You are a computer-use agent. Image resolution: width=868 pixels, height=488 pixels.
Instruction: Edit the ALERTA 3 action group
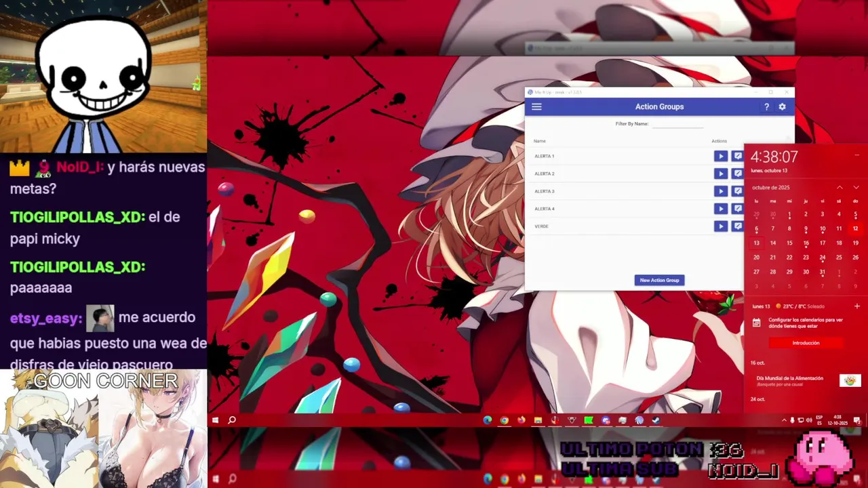point(738,191)
